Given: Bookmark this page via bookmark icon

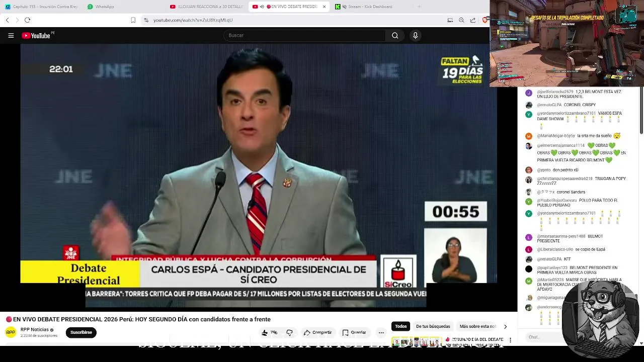Looking at the screenshot, I should (x=133, y=20).
